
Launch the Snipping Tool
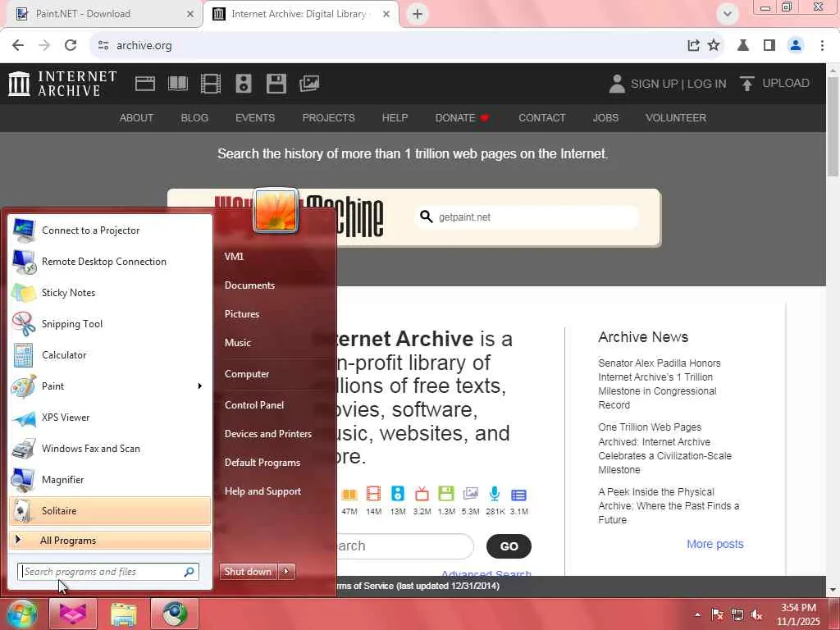click(110, 323)
